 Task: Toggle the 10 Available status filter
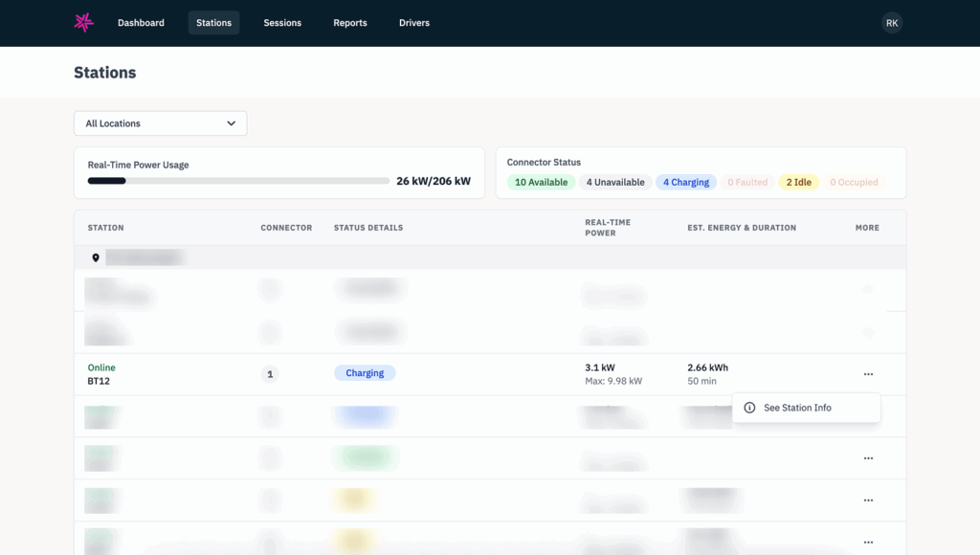(x=541, y=182)
